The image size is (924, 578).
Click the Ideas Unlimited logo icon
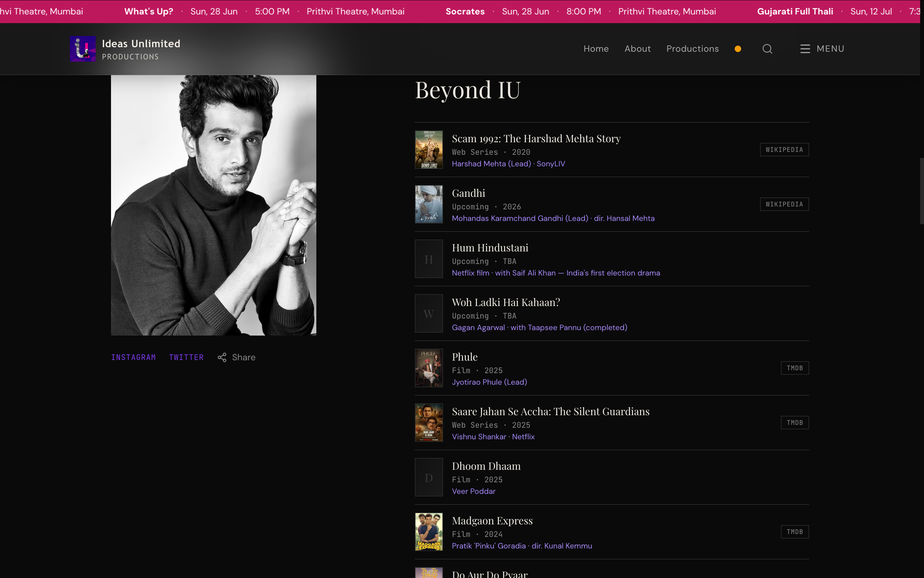click(82, 48)
